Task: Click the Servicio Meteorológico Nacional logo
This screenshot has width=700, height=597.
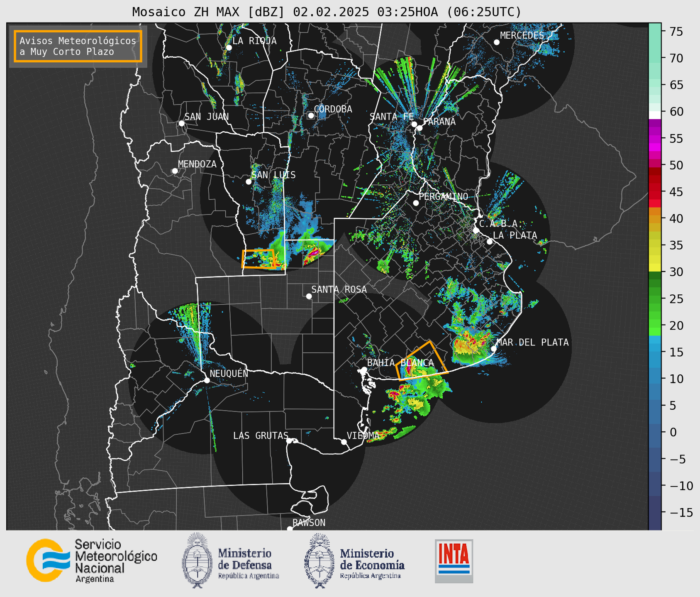Action: pyautogui.click(x=92, y=560)
